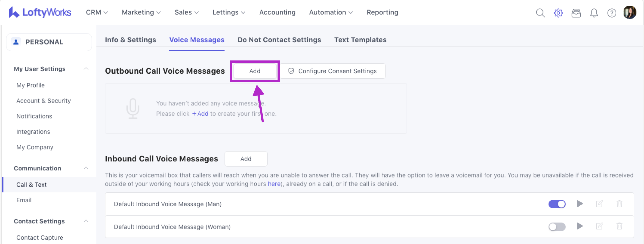
Task: Edit Default Inbound Voice Message (Woman)
Action: pyautogui.click(x=599, y=226)
